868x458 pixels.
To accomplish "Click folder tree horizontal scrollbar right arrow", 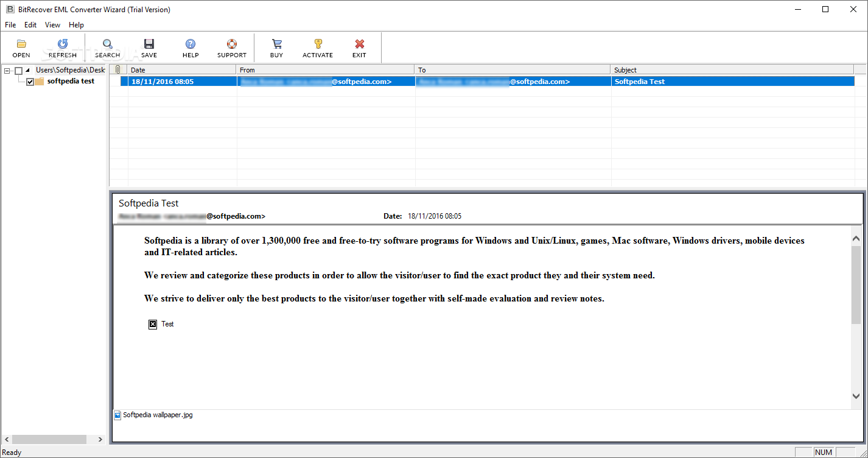I will pyautogui.click(x=101, y=439).
